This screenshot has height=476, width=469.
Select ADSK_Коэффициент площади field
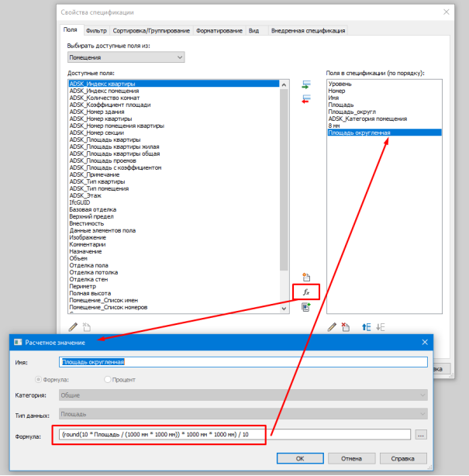tap(174, 105)
